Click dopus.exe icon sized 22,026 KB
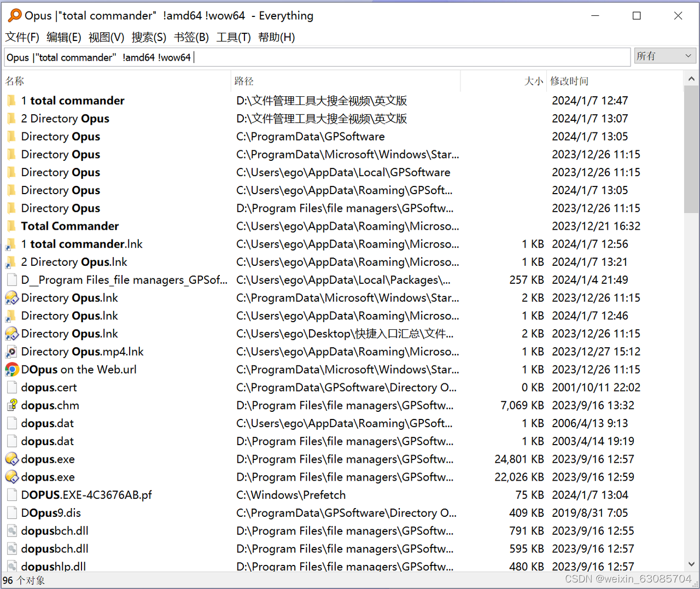 11,477
